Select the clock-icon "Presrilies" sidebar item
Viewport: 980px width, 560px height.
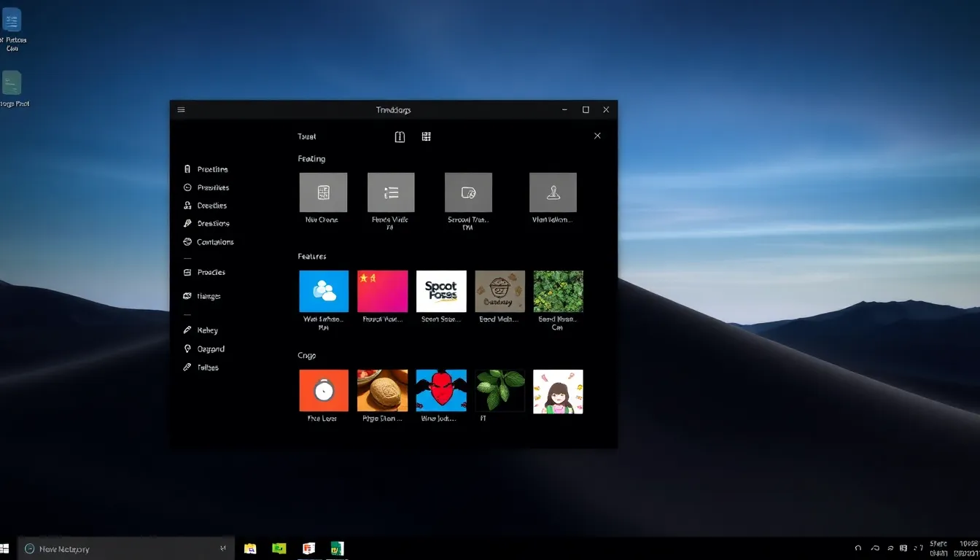207,187
